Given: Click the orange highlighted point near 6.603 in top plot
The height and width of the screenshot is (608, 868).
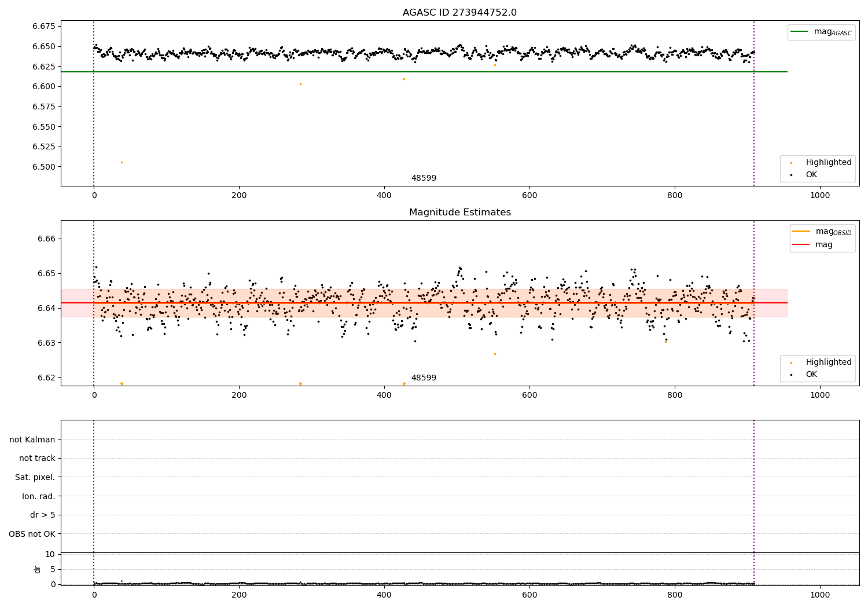Looking at the screenshot, I should (x=300, y=84).
